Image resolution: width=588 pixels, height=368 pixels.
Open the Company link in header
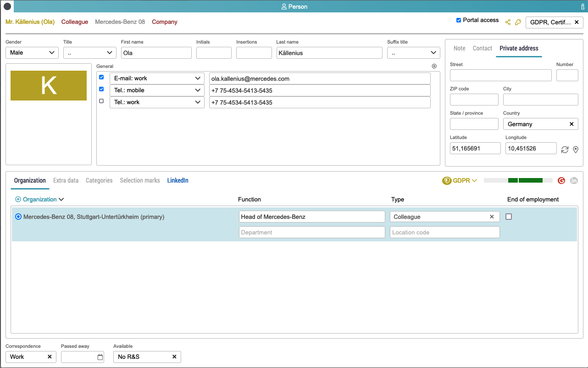point(165,22)
